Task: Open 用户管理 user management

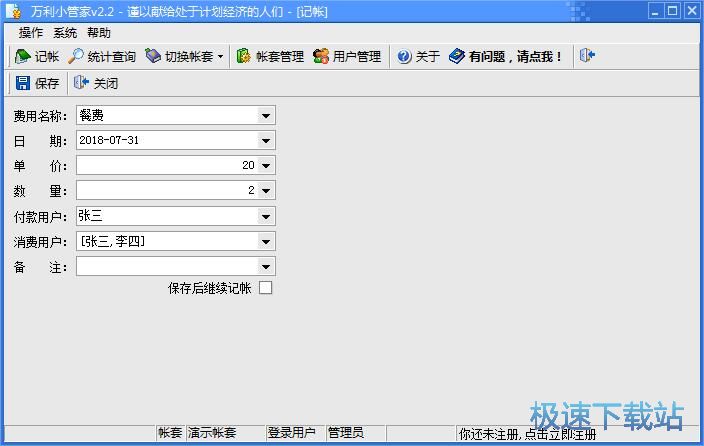Action: pos(347,56)
